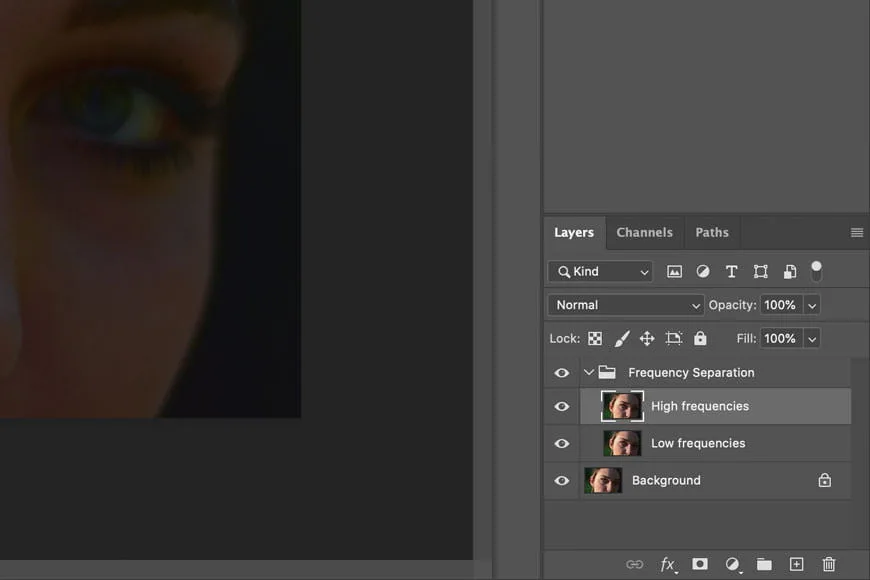Screen dimensions: 870x580
Task: Click the Opacity label
Action: click(732, 305)
